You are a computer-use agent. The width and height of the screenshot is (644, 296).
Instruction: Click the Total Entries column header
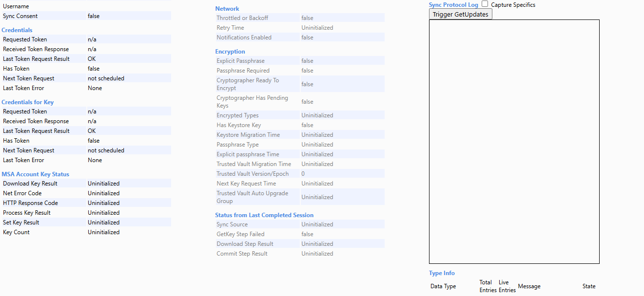(488, 286)
